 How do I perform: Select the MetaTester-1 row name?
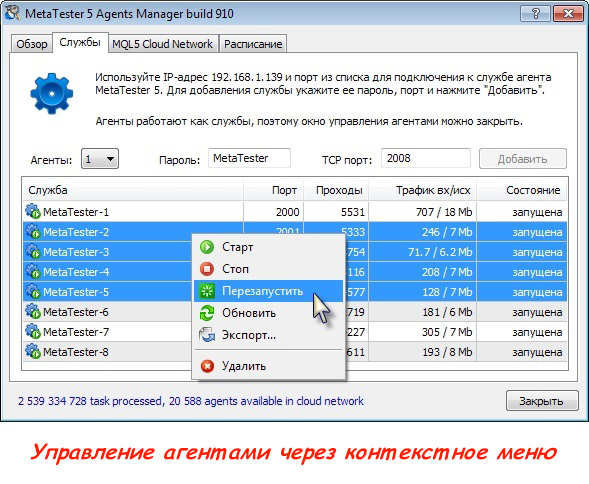click(76, 212)
